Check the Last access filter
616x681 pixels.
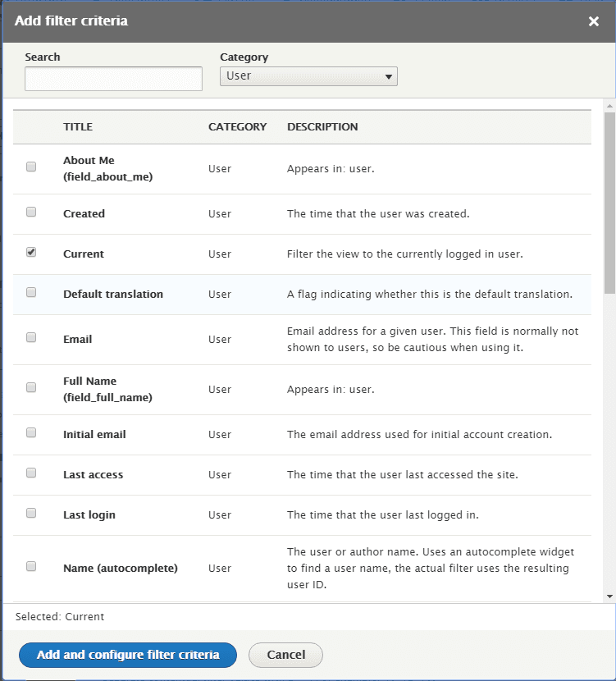point(30,473)
